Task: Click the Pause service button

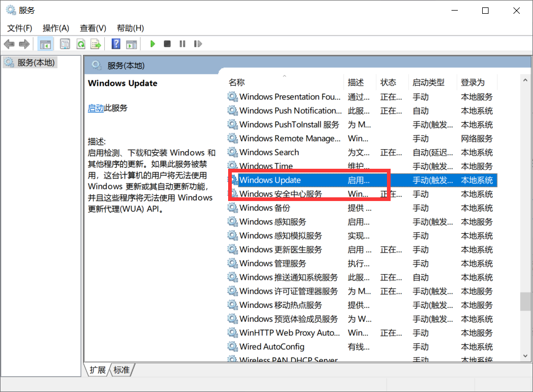Action: click(183, 44)
